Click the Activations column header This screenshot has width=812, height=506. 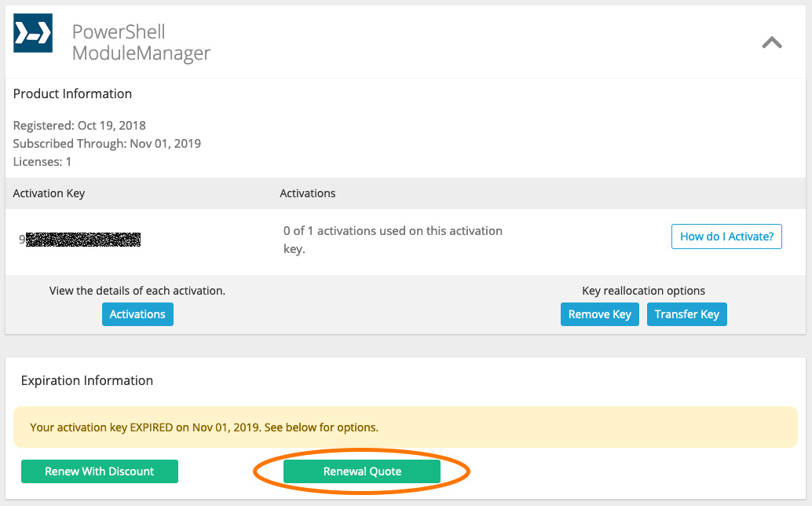[308, 193]
